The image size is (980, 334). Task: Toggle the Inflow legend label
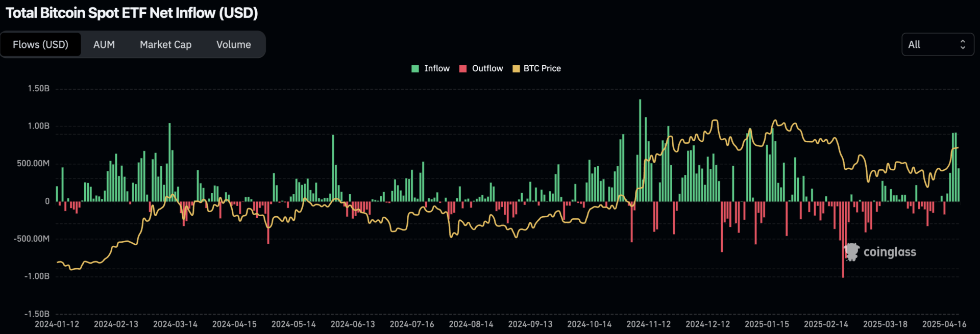(x=436, y=68)
